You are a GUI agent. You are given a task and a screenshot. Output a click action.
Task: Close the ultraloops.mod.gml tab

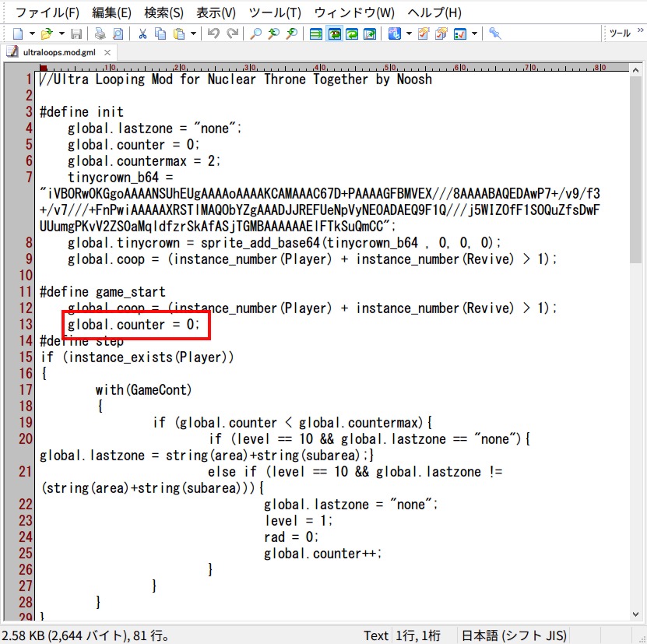[107, 52]
